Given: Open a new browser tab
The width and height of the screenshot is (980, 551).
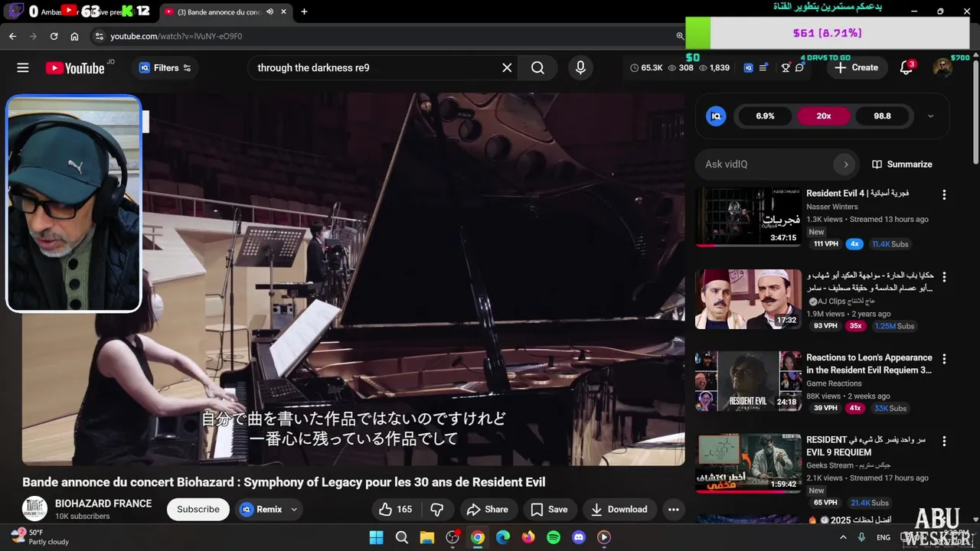Looking at the screenshot, I should point(304,11).
